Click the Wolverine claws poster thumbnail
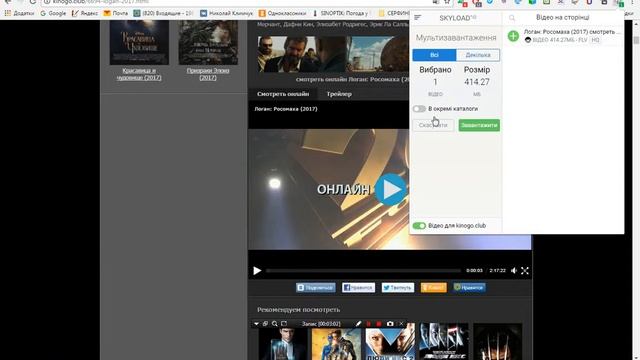This screenshot has width=640, height=360. (498, 342)
